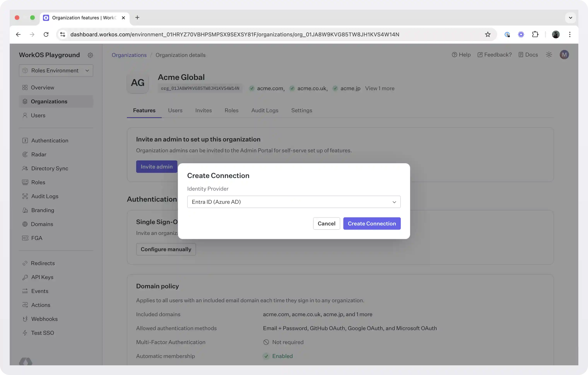Click the acme.jp verified domain
The height and width of the screenshot is (375, 588).
(346, 88)
